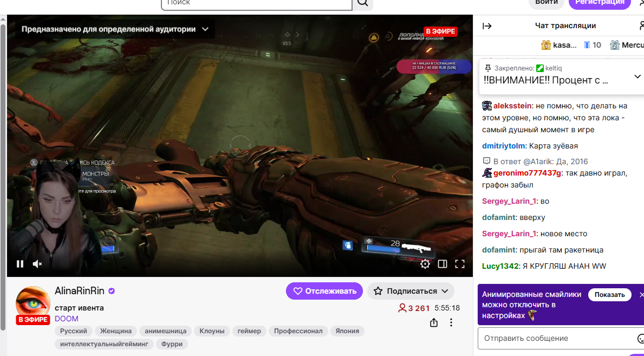Viewport: 644px width, 356px height.
Task: Open video player settings gear
Action: (x=425, y=264)
